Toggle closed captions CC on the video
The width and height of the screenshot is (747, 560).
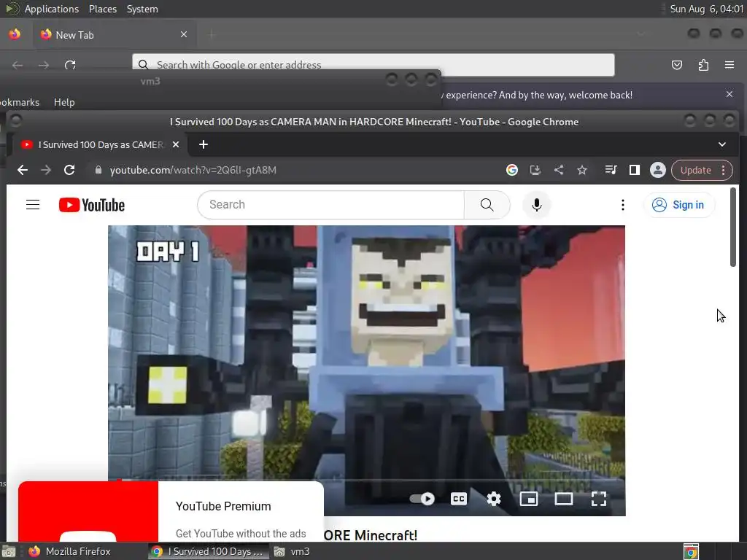click(x=459, y=499)
